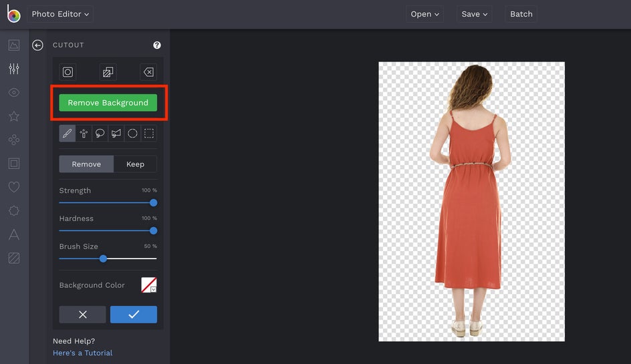Switch brush mode to Remove
This screenshot has height=364, width=631.
pyautogui.click(x=86, y=164)
